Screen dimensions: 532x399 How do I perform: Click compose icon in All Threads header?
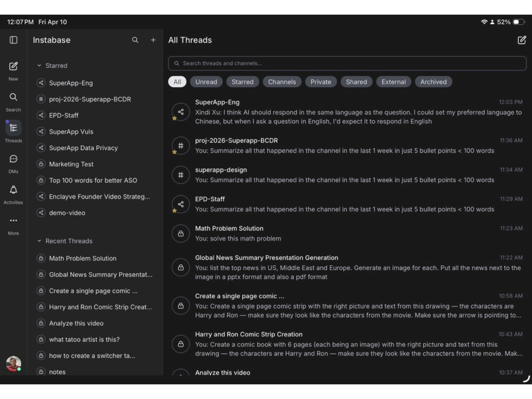click(x=521, y=40)
